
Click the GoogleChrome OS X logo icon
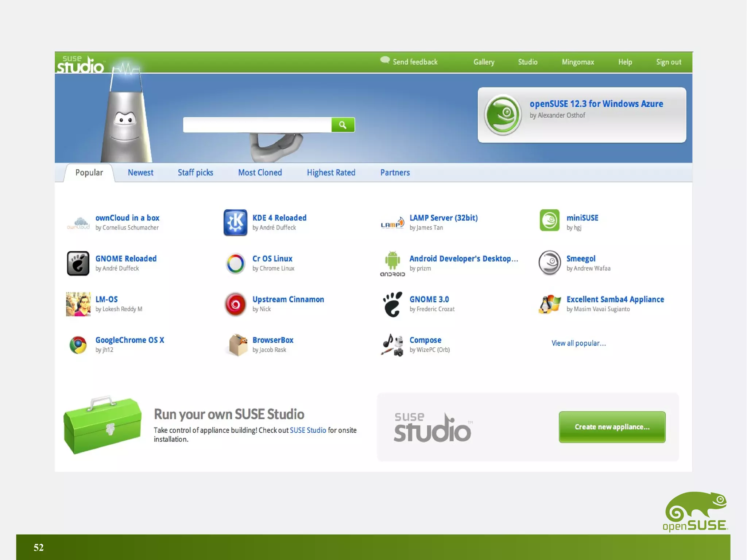pyautogui.click(x=78, y=345)
